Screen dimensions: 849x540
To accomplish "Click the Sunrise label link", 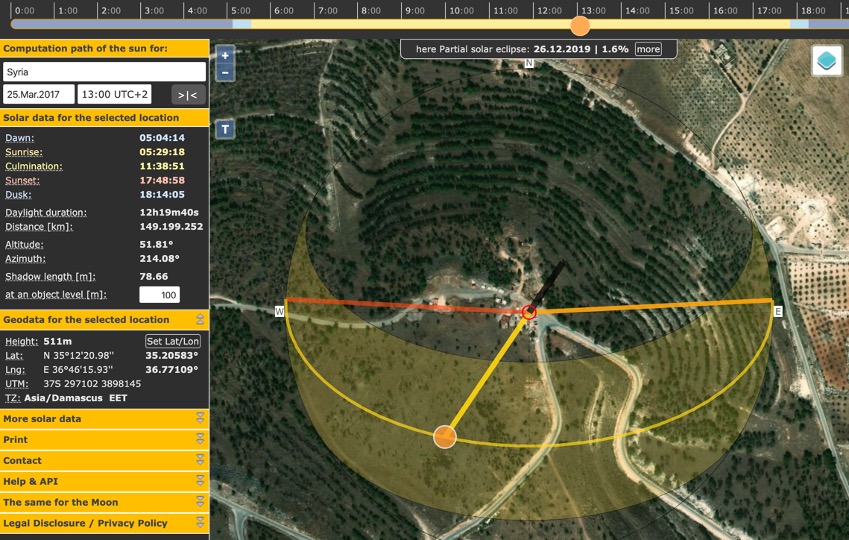I will (x=24, y=152).
